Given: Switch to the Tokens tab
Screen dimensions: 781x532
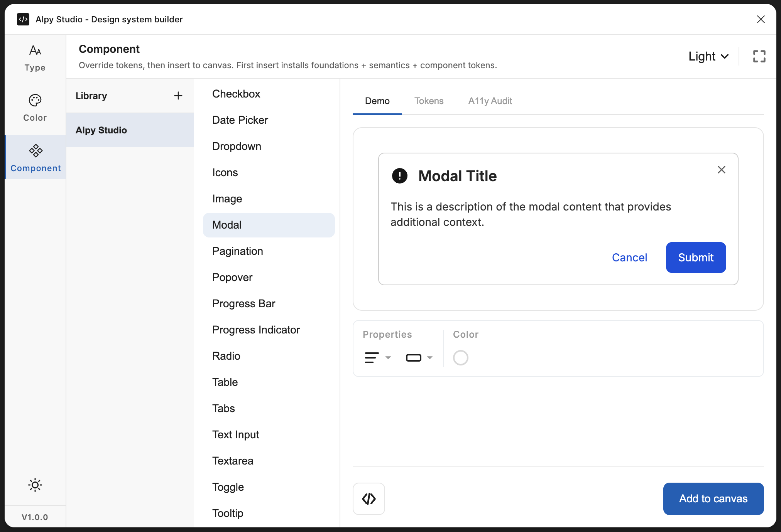Looking at the screenshot, I should [x=429, y=101].
